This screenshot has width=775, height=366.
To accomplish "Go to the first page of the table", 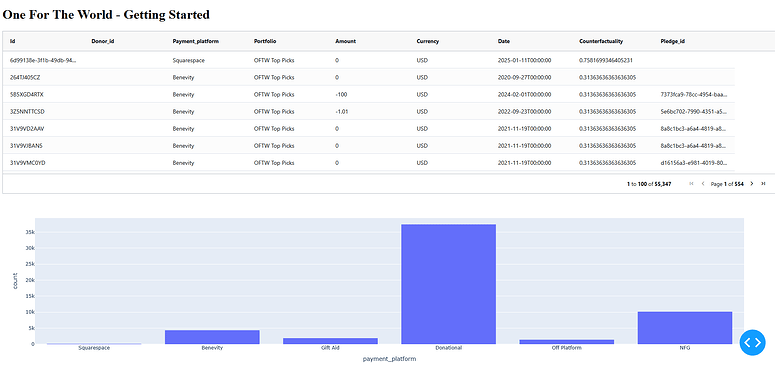I will click(x=691, y=184).
